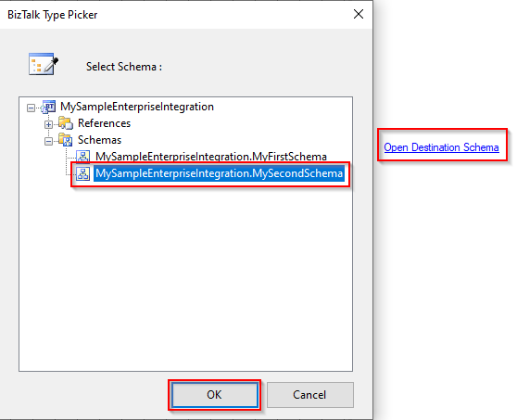Close the BizTalk Type Picker dialog
Image resolution: width=517 pixels, height=420 pixels.
click(359, 14)
